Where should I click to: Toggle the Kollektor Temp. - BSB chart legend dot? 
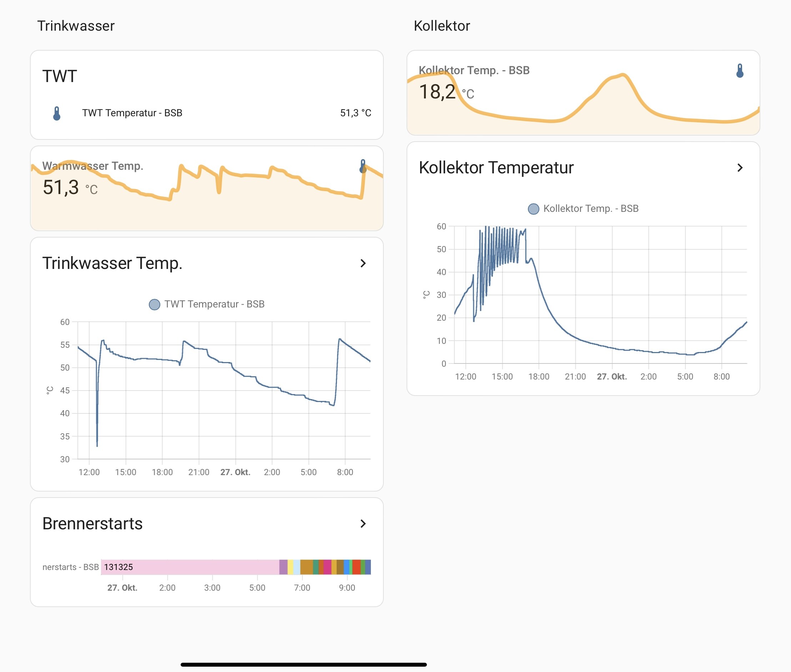click(533, 209)
